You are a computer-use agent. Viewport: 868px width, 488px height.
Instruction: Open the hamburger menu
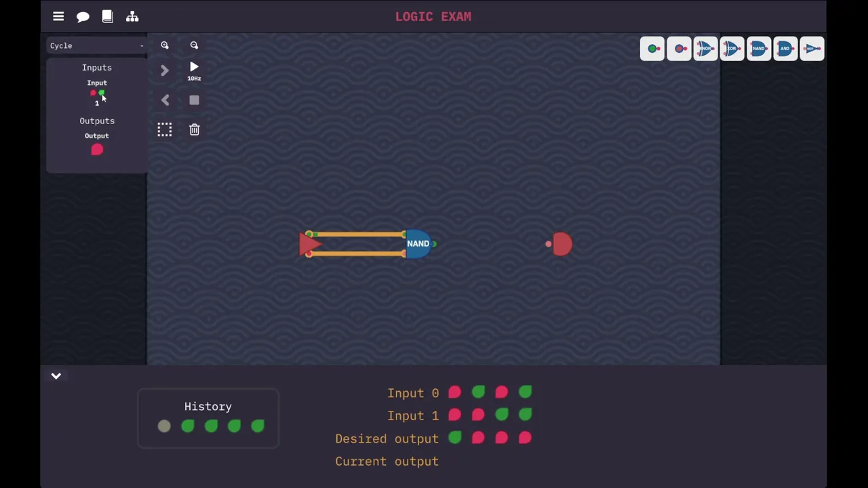58,16
